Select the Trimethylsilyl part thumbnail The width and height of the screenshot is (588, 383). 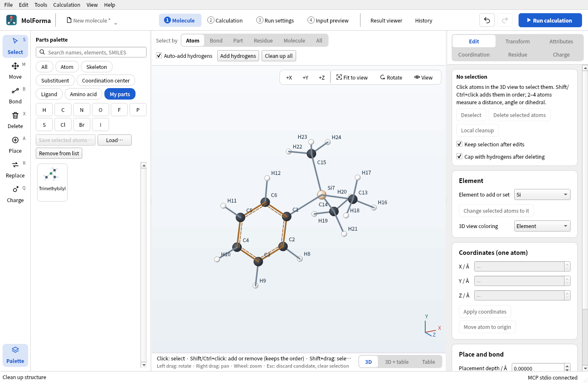click(52, 182)
